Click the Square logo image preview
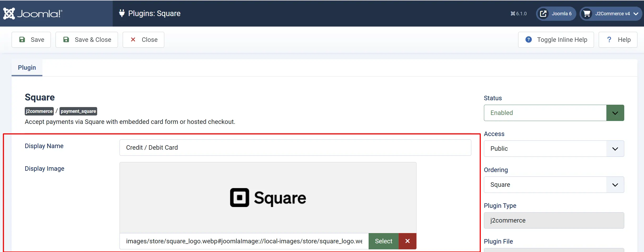The width and height of the screenshot is (644, 252). coord(268,198)
